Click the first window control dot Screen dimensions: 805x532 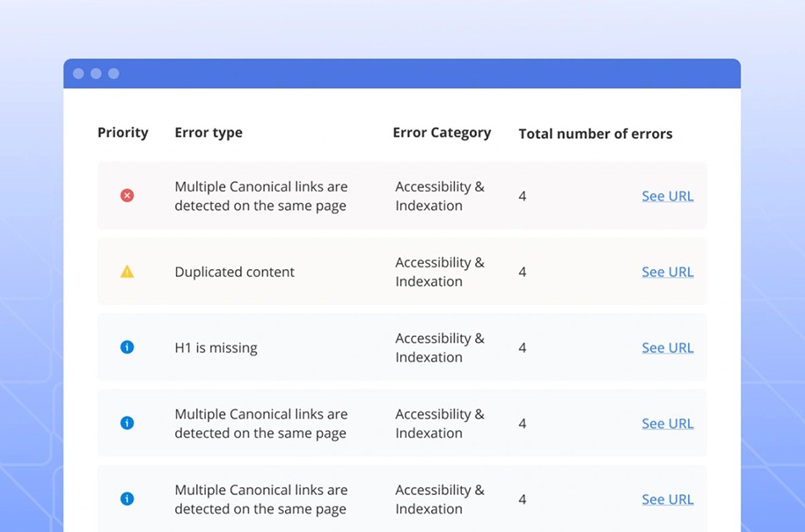point(79,74)
